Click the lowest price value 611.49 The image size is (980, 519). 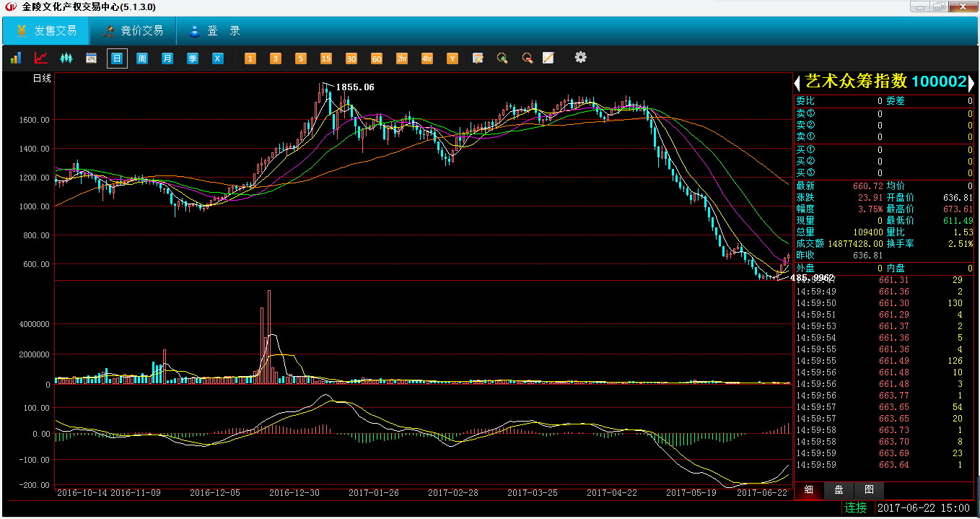(x=958, y=221)
